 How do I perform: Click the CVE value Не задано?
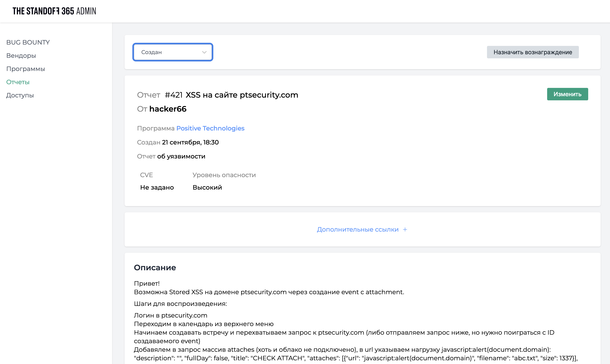[157, 187]
